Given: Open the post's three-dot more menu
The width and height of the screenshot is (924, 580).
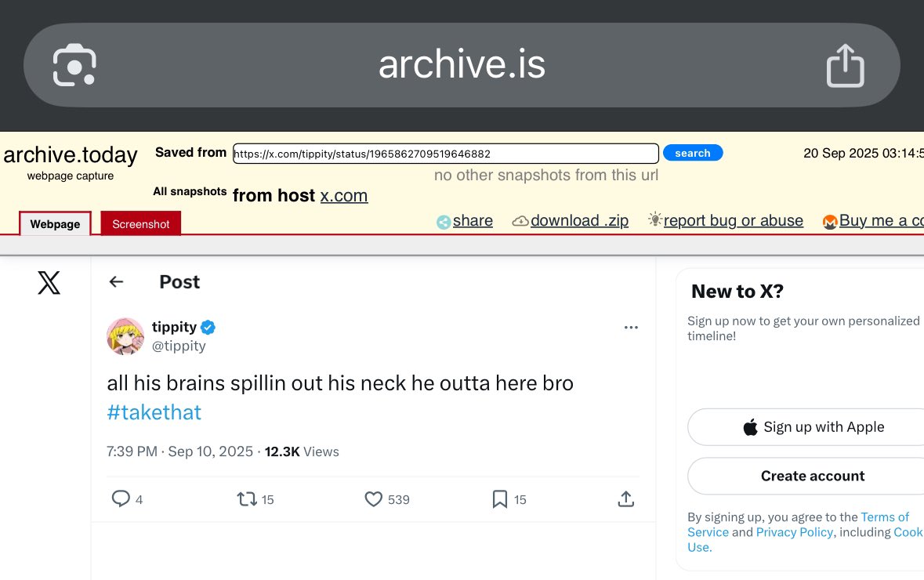Looking at the screenshot, I should click(x=631, y=327).
